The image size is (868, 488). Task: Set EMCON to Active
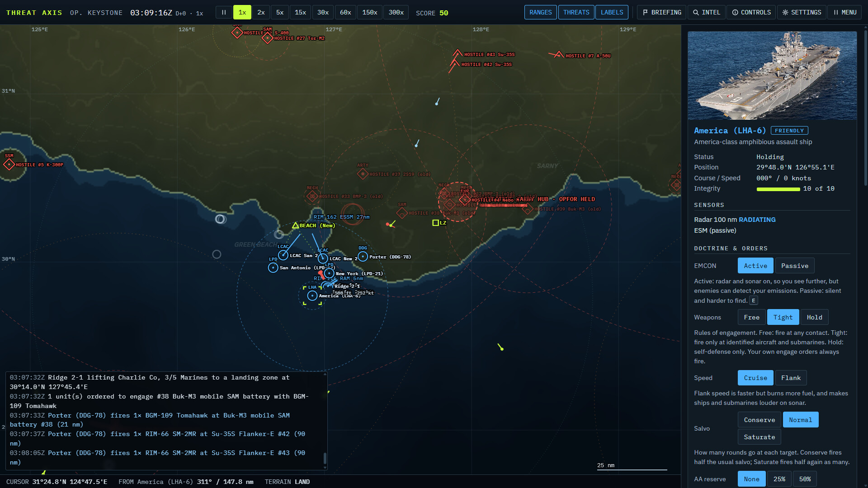coord(755,266)
